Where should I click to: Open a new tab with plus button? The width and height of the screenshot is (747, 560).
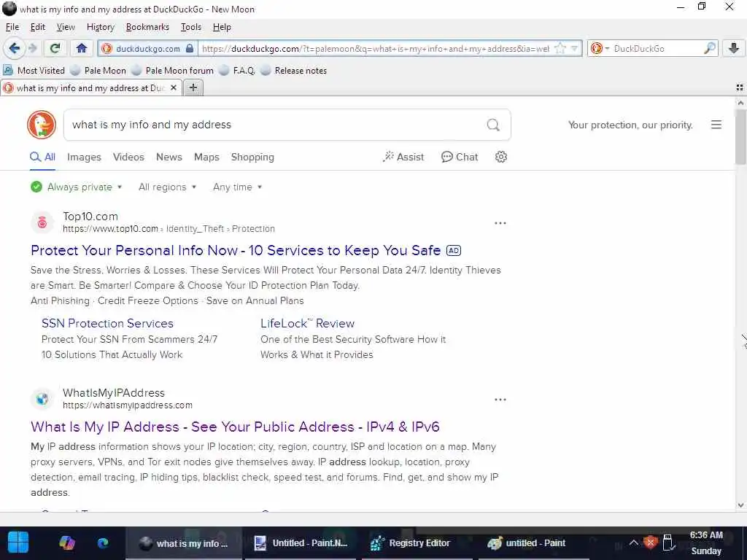point(193,87)
